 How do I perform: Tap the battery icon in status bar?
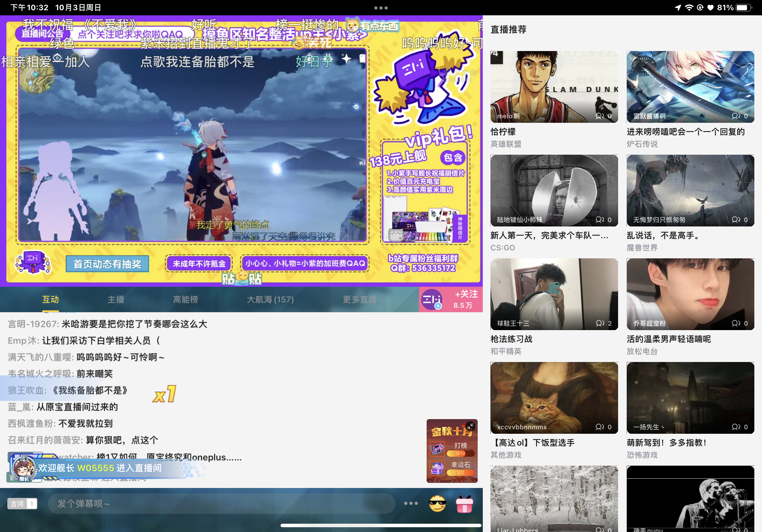click(x=743, y=8)
